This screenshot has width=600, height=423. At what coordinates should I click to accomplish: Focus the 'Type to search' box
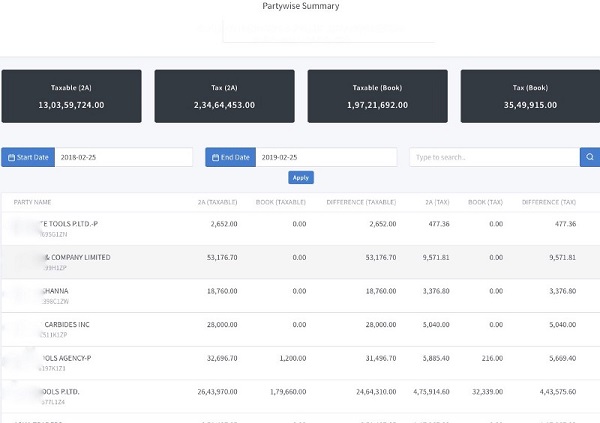pos(494,157)
